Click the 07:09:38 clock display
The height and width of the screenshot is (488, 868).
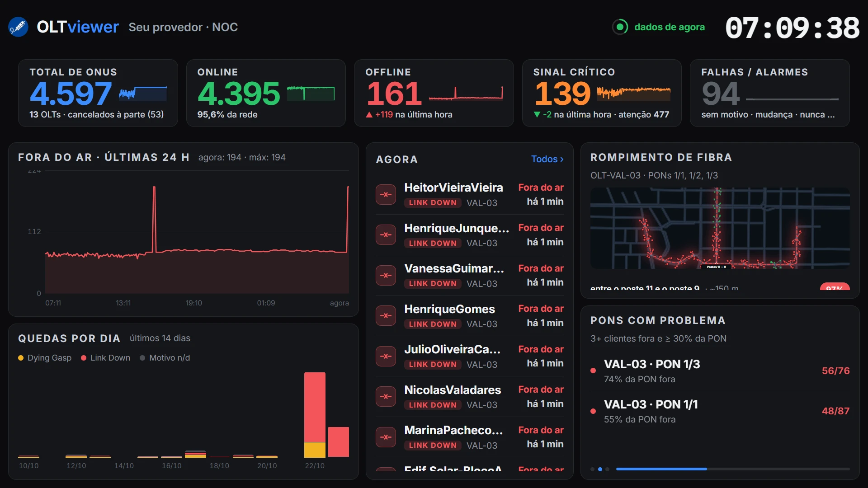point(792,28)
